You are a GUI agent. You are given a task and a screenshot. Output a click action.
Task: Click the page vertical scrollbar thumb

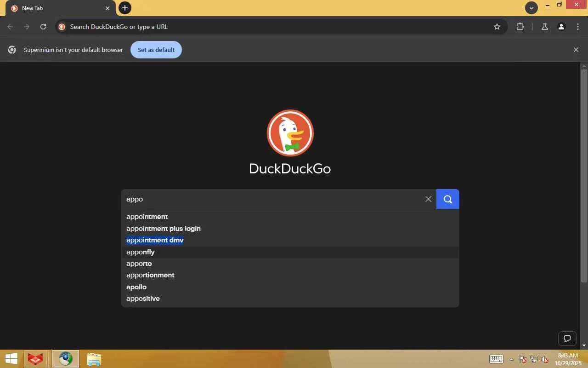[x=584, y=175]
